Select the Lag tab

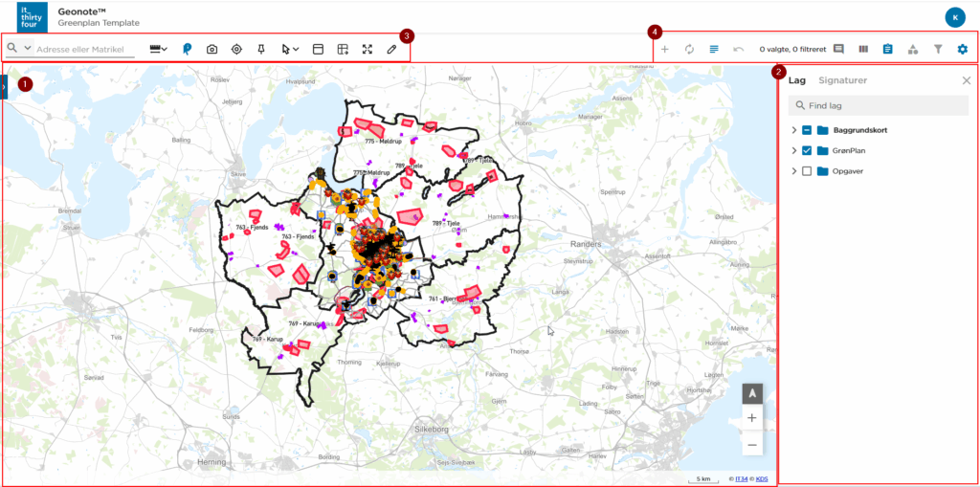[x=796, y=80]
